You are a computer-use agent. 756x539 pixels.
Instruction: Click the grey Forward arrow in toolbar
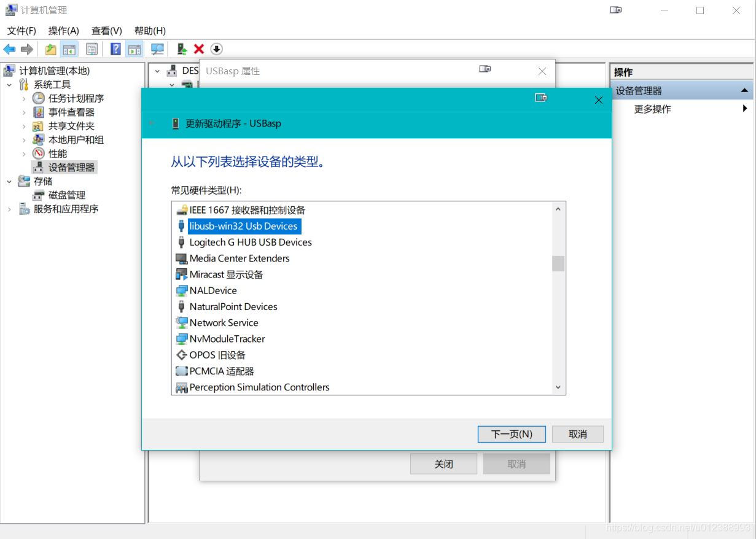26,49
